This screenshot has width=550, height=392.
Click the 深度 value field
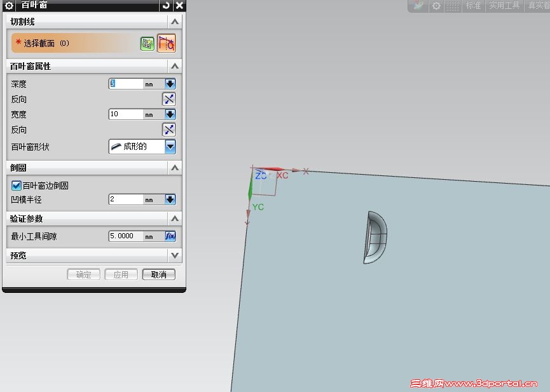[x=125, y=84]
